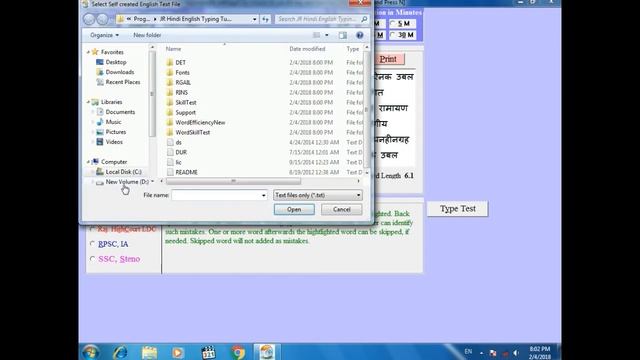Open Google Chrome from taskbar
The height and width of the screenshot is (360, 640).
coord(238,352)
